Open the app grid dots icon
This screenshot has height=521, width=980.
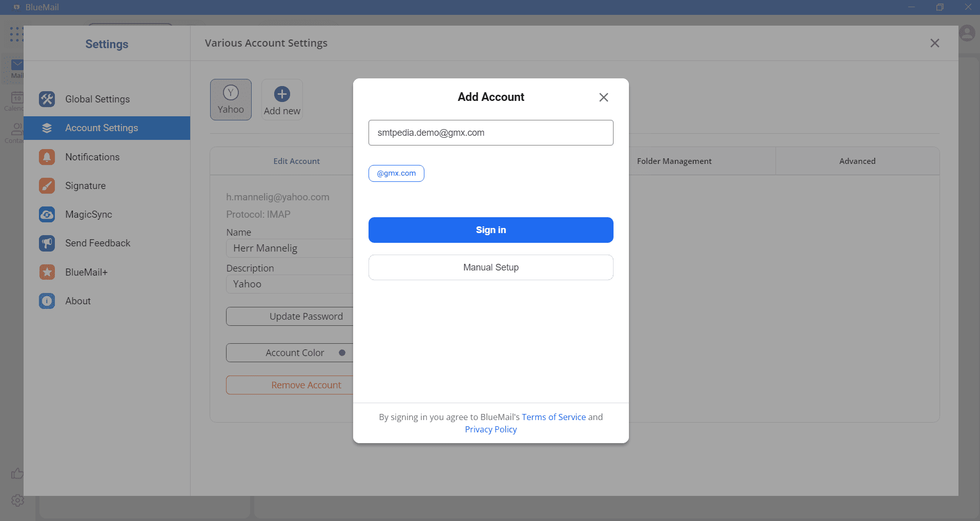coord(16,34)
